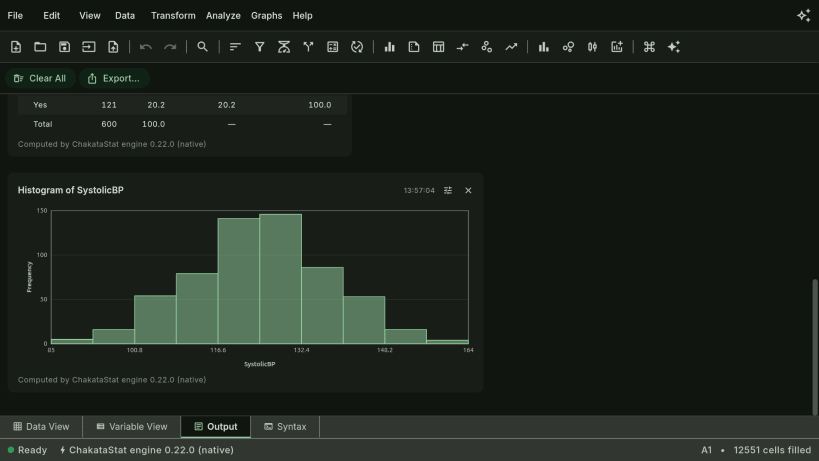This screenshot has width=819, height=461.
Task: Click the Command palette icon
Action: tap(649, 47)
